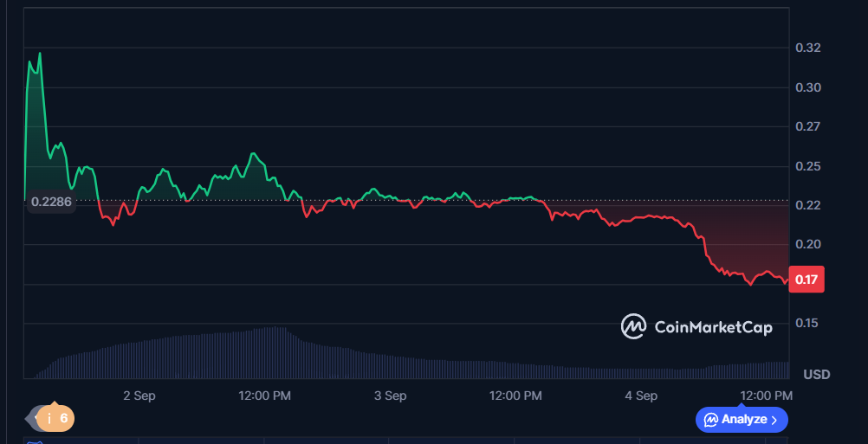
Task: Click the 0.15 value on the price axis
Action: coord(807,323)
